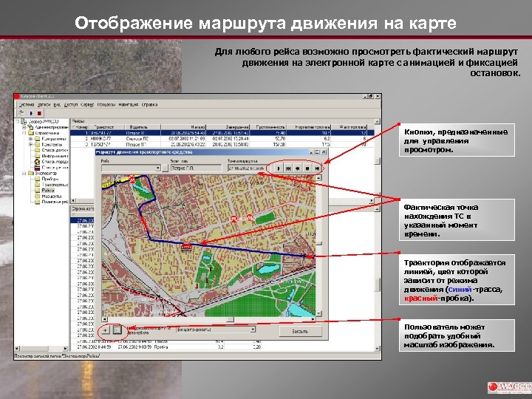Click the zoom-out button beside the plus button
Screen dimensions: 532x399
[x=117, y=330]
